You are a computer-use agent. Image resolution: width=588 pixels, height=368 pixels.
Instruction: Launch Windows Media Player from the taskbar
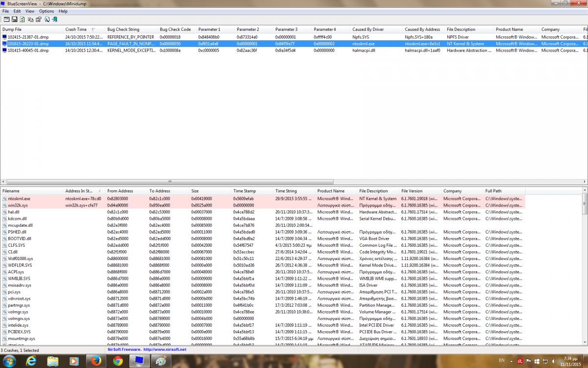74,361
